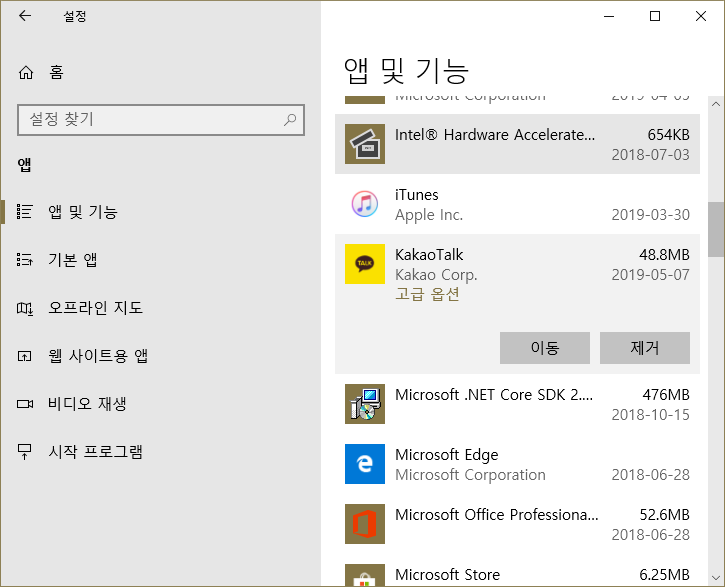Click the 2019-03-30 install date

651,215
